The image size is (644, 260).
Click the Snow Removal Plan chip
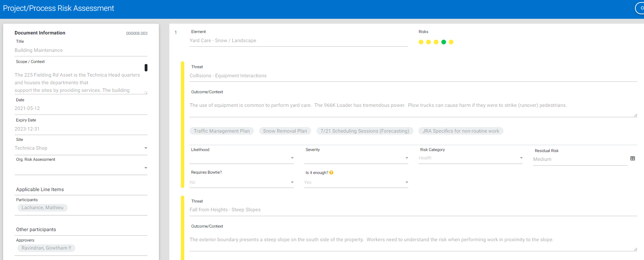[285, 131]
